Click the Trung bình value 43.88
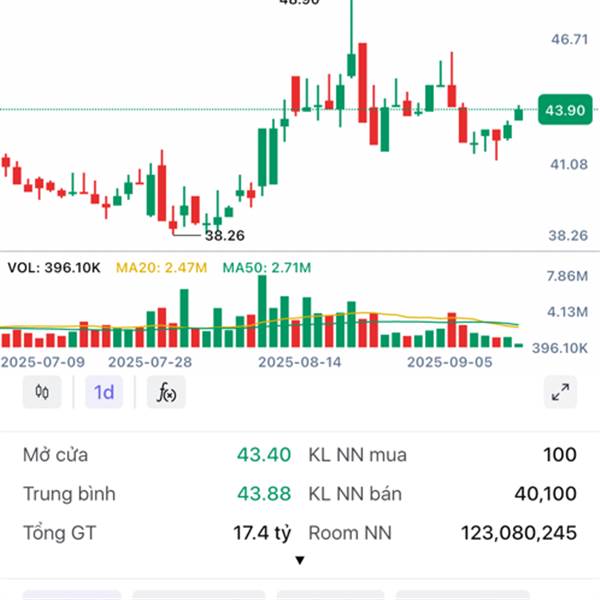 [264, 494]
